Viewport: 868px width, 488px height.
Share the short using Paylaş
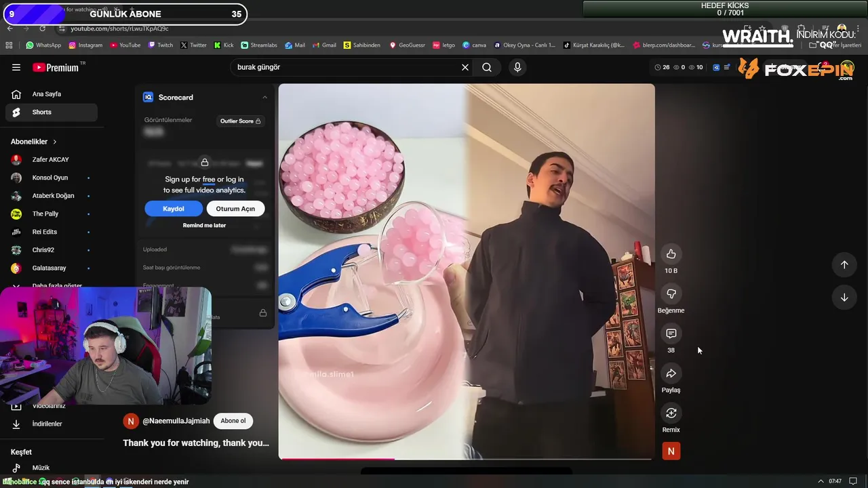pos(671,373)
